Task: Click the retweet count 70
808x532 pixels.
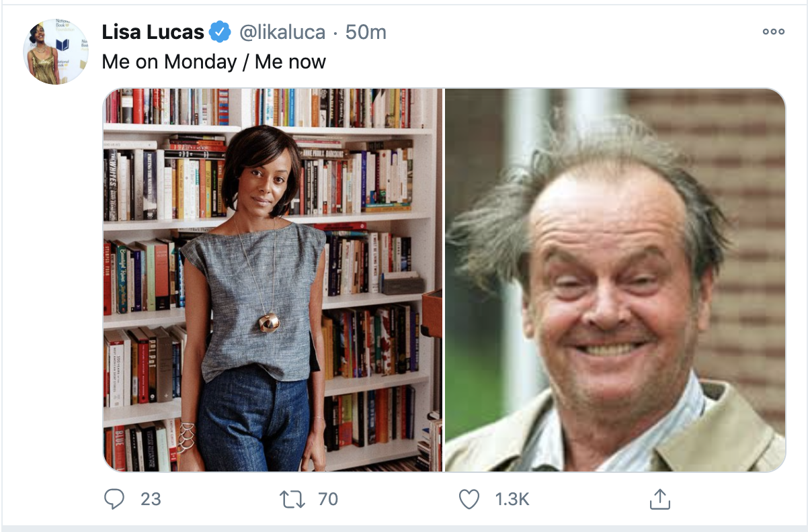Action: pyautogui.click(x=327, y=498)
